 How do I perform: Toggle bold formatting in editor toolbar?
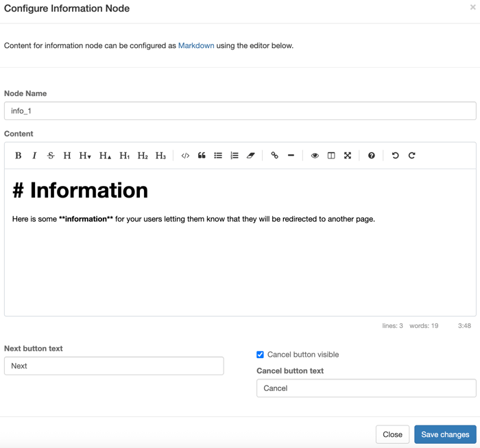[19, 156]
